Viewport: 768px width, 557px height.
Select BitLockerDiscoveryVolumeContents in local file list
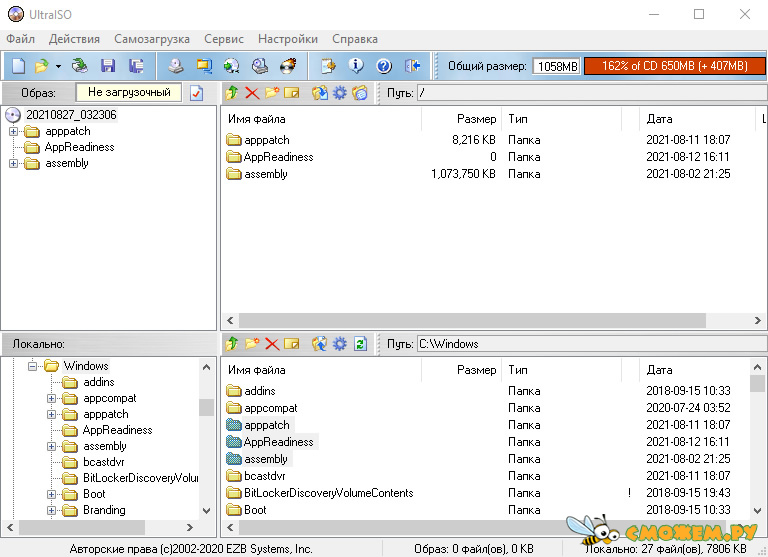pyautogui.click(x=329, y=493)
